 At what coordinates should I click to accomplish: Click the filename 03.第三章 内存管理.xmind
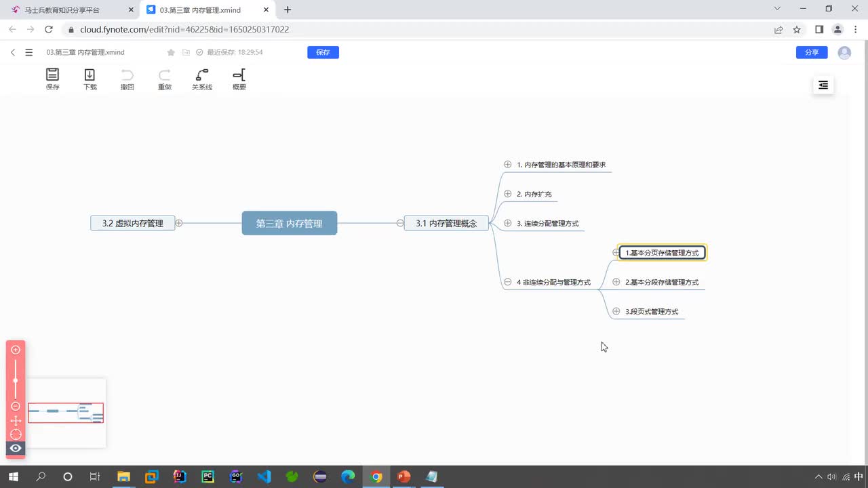coord(85,52)
